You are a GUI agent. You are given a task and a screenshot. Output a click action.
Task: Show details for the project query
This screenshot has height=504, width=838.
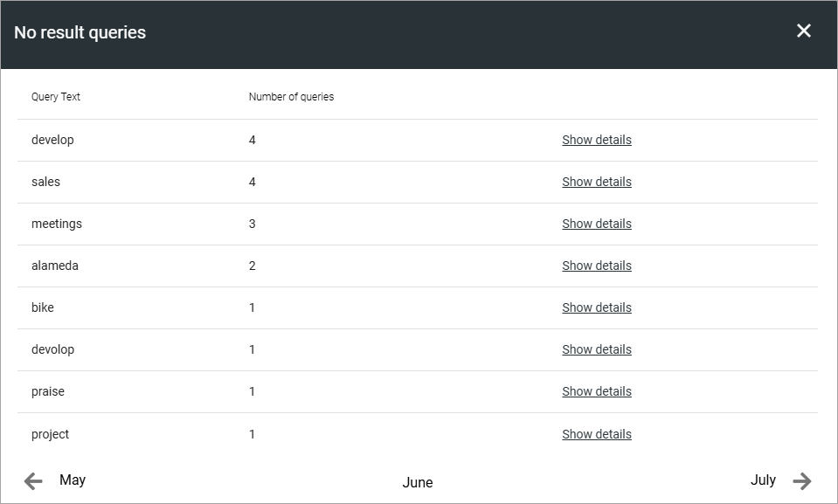(x=597, y=434)
